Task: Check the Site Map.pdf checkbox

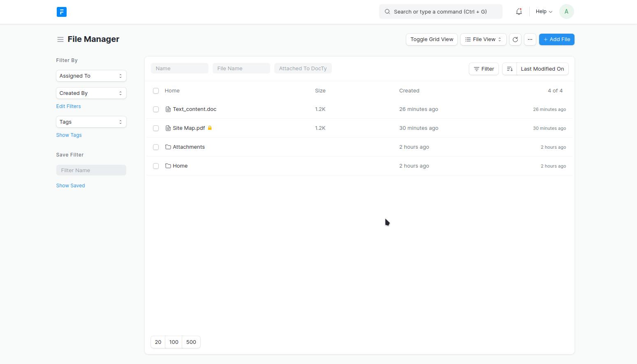Action: pos(156,128)
